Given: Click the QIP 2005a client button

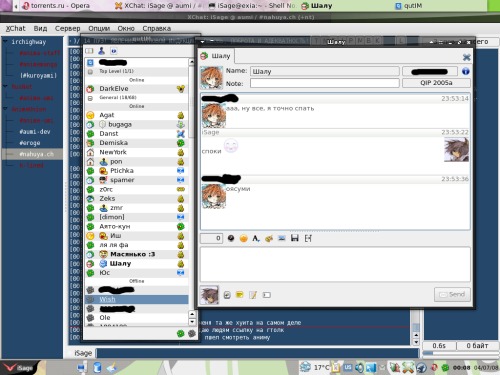Looking at the screenshot, I should 436,83.
